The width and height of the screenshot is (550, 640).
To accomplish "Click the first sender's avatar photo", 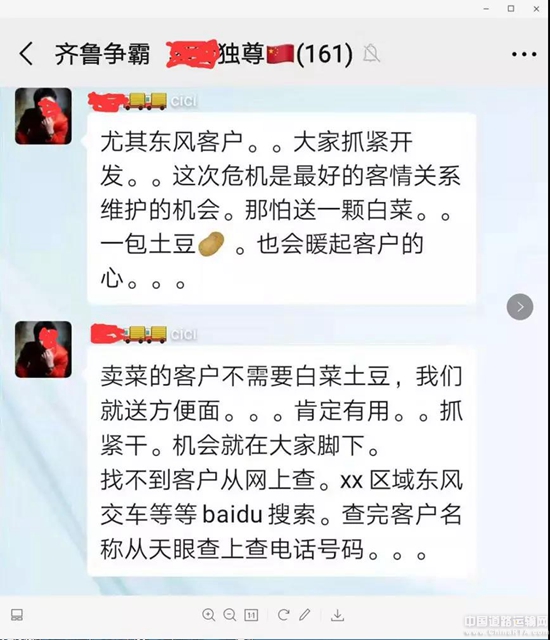I will (43, 116).
